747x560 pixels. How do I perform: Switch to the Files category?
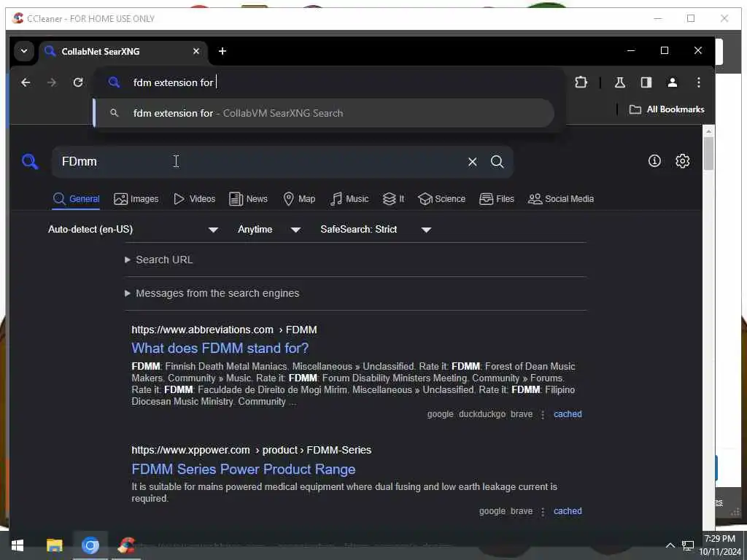coord(496,199)
